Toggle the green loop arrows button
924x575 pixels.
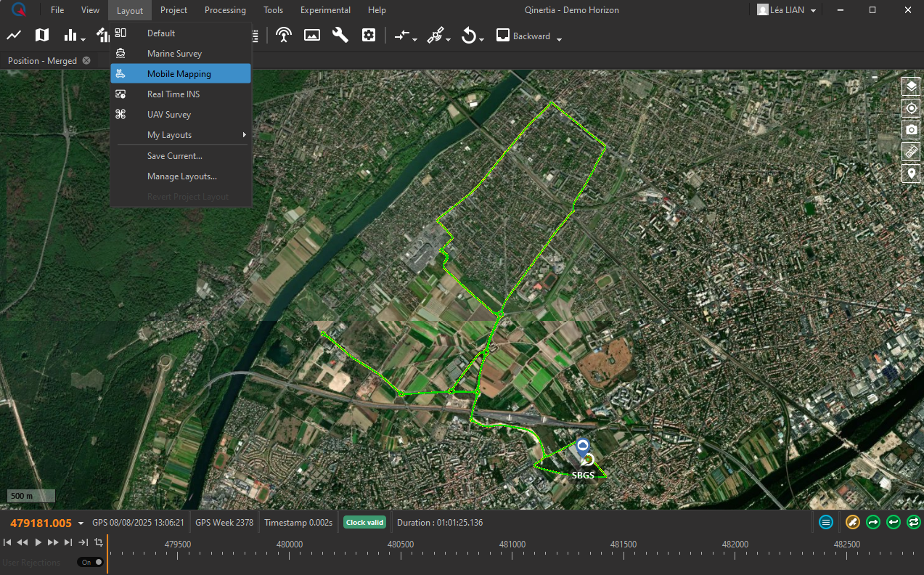[x=914, y=522]
